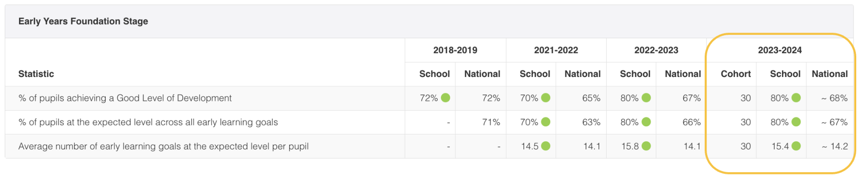868x188 pixels.
Task: Select the 2023-2024 year column header
Action: pos(780,50)
